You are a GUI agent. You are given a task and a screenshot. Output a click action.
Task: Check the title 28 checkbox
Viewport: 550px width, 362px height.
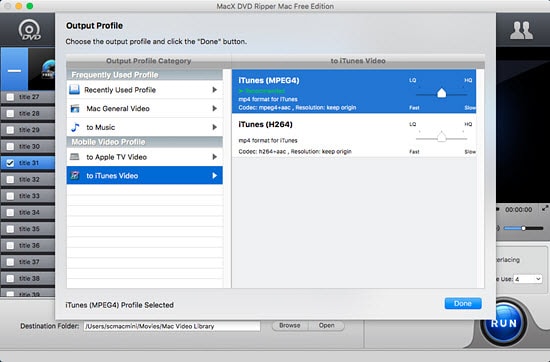pos(11,114)
